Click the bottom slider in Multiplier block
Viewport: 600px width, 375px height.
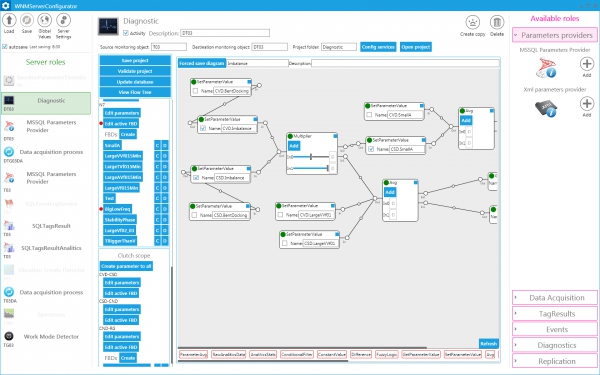click(311, 168)
